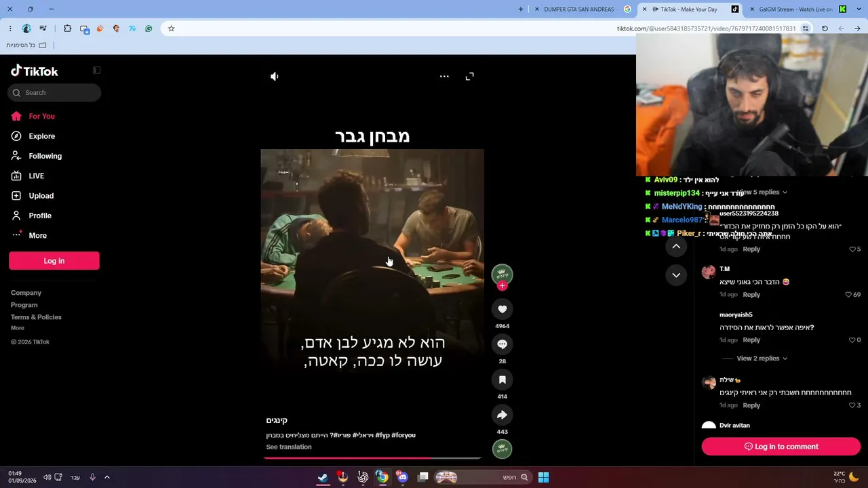Seek on the video progress bar

pyautogui.click(x=372, y=458)
